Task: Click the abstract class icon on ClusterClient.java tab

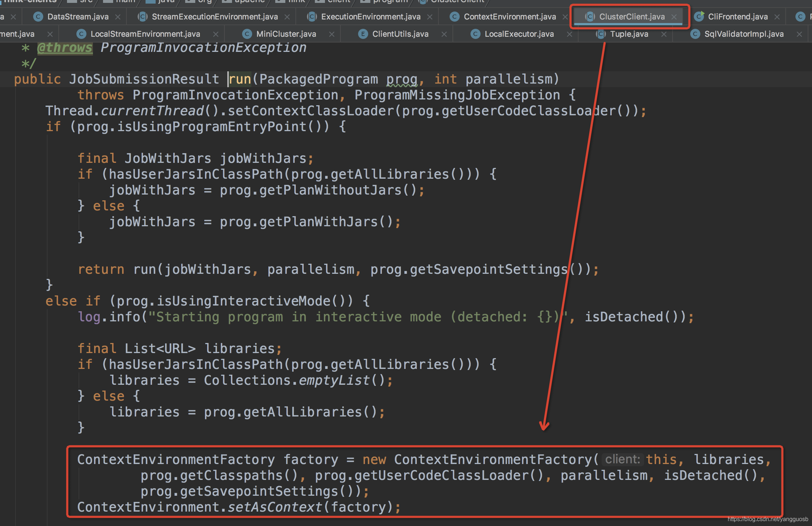Action: (590, 17)
